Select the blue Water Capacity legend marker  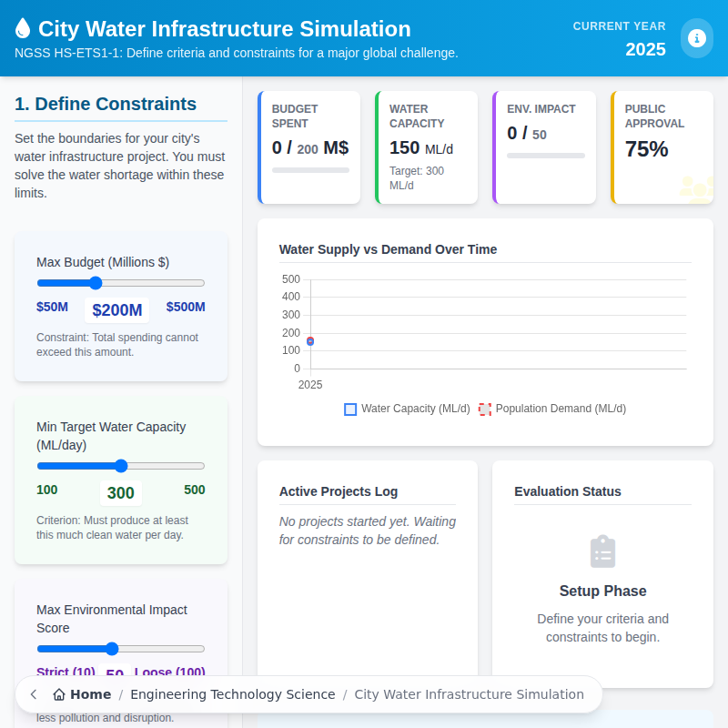point(349,409)
